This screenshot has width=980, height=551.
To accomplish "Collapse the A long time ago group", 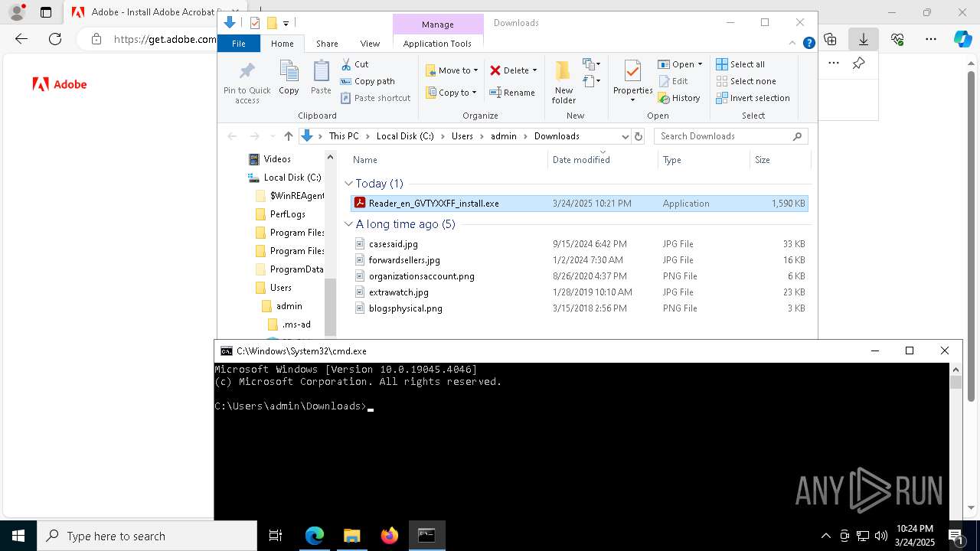I will pyautogui.click(x=348, y=224).
